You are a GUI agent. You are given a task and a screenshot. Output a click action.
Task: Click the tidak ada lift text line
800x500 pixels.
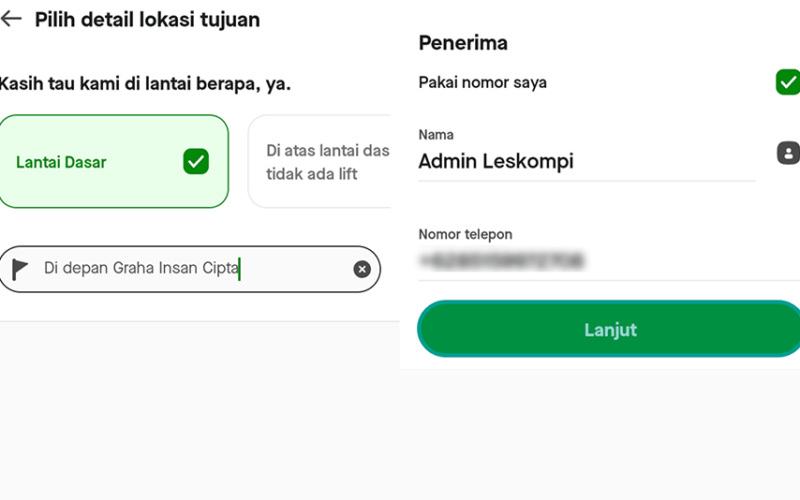click(311, 174)
